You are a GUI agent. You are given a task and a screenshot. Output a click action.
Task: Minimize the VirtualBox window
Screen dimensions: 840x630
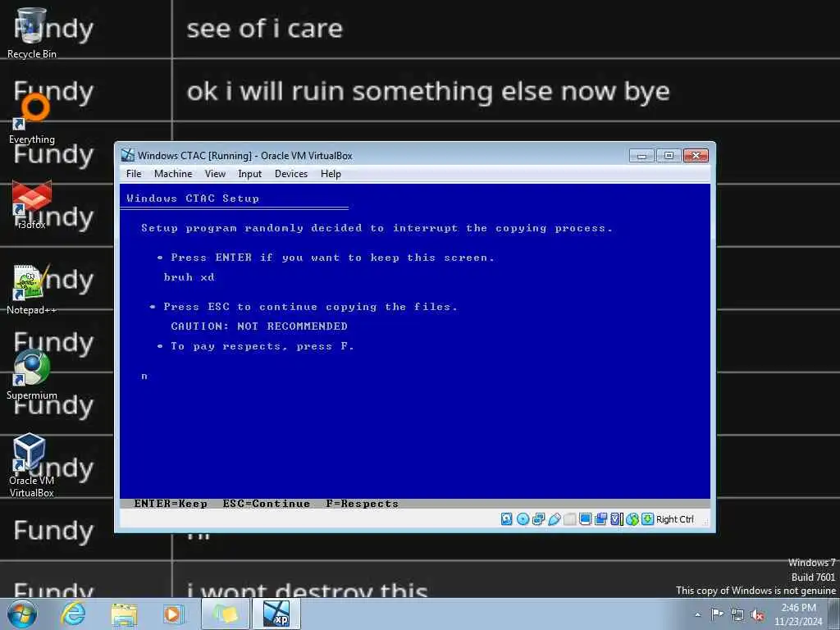(641, 155)
